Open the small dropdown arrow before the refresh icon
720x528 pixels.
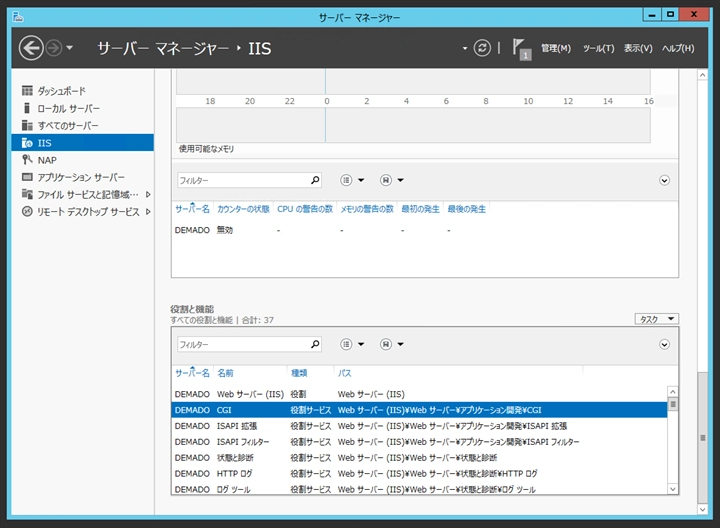(465, 48)
